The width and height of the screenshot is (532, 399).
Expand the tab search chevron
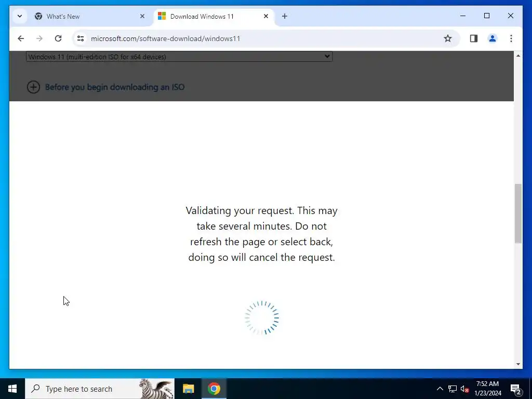click(20, 16)
